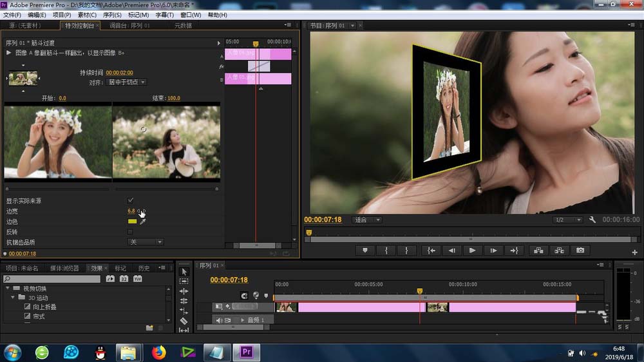Select the Rolling Edit tool
The height and width of the screenshot is (362, 644).
(184, 301)
